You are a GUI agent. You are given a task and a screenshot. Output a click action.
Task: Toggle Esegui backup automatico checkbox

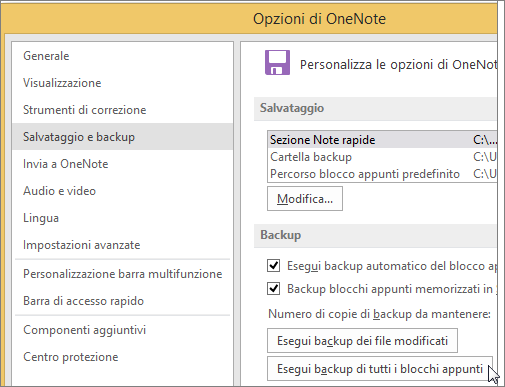pos(273,266)
